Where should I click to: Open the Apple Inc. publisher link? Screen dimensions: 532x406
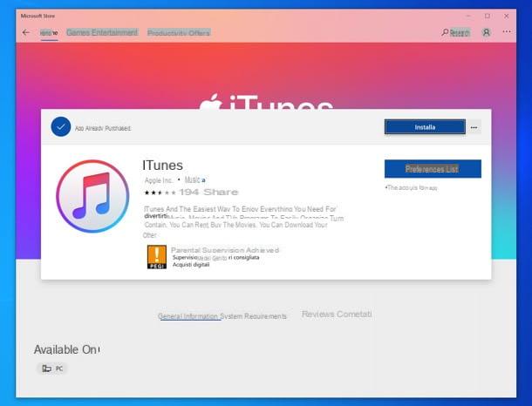[159, 180]
